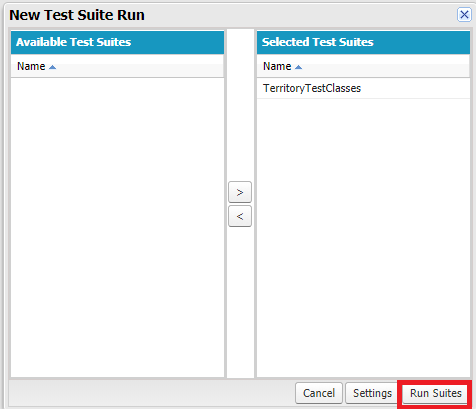The height and width of the screenshot is (409, 476).
Task: Click empty footer bar left of Cancel
Action: point(152,393)
